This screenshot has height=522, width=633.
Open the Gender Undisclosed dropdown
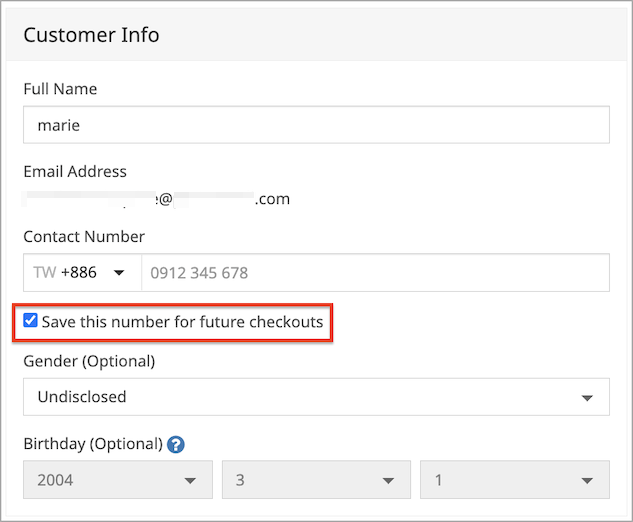(316, 397)
